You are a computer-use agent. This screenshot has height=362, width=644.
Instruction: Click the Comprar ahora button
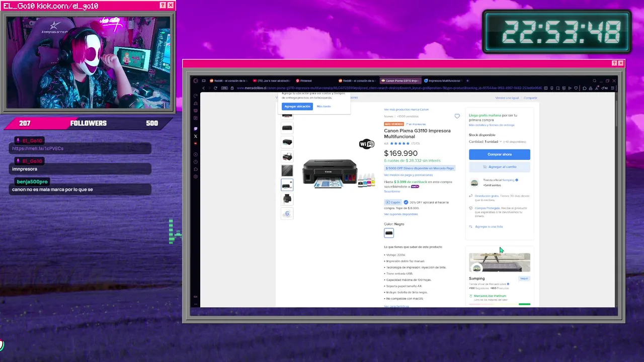[x=499, y=154]
